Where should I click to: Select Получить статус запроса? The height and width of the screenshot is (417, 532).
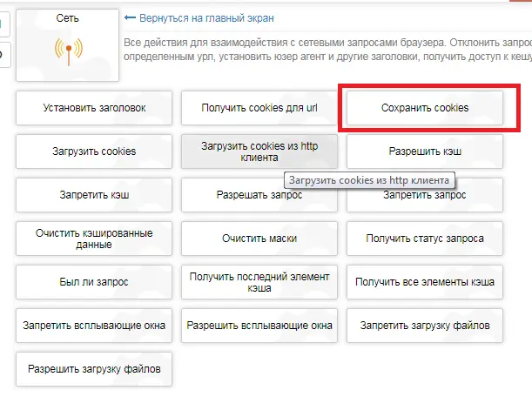(x=425, y=239)
